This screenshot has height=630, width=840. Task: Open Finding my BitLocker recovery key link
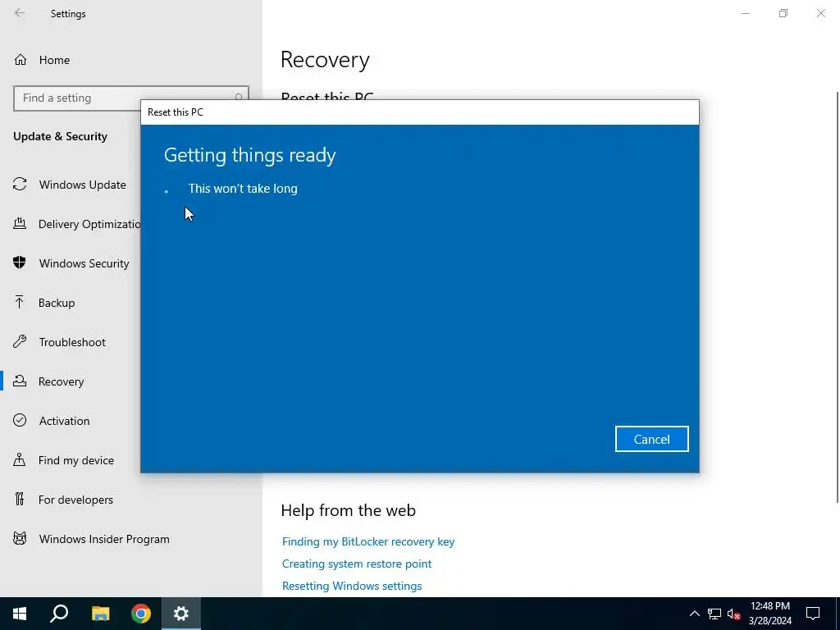368,541
